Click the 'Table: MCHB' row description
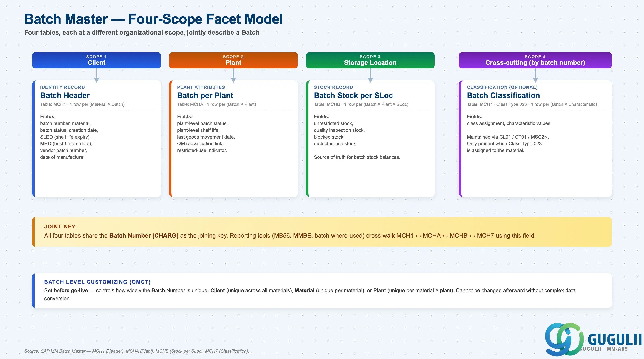Viewport: 644px width, 359px height. (x=361, y=104)
